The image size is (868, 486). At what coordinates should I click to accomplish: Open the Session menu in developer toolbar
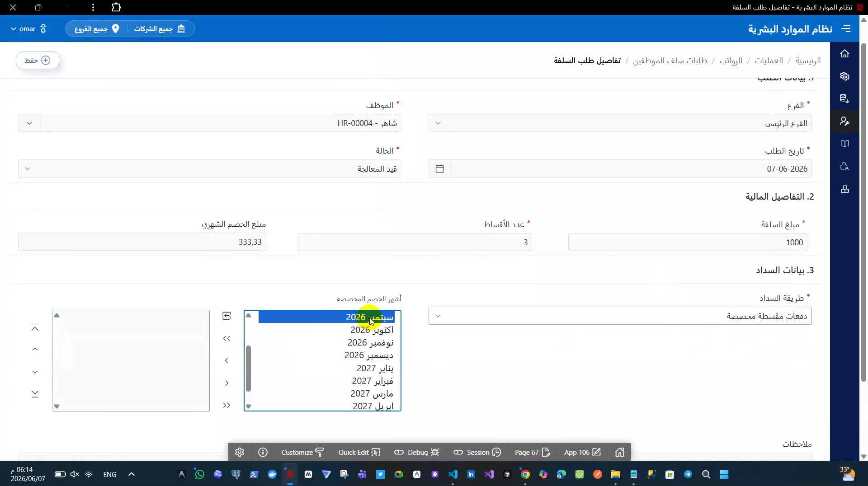tap(477, 453)
